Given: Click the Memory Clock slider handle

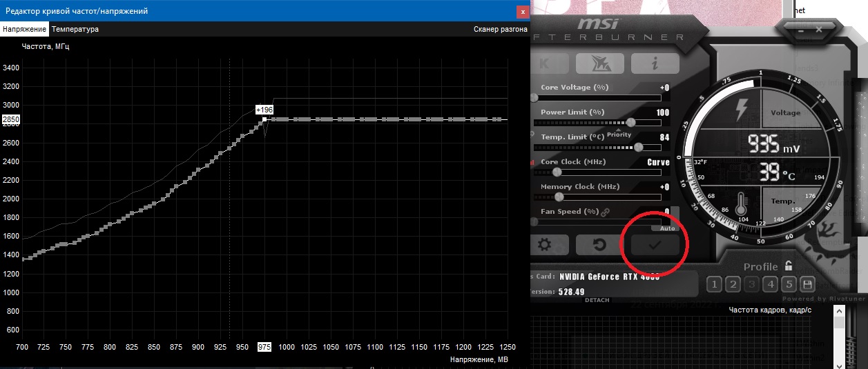Looking at the screenshot, I should pyautogui.click(x=558, y=197).
